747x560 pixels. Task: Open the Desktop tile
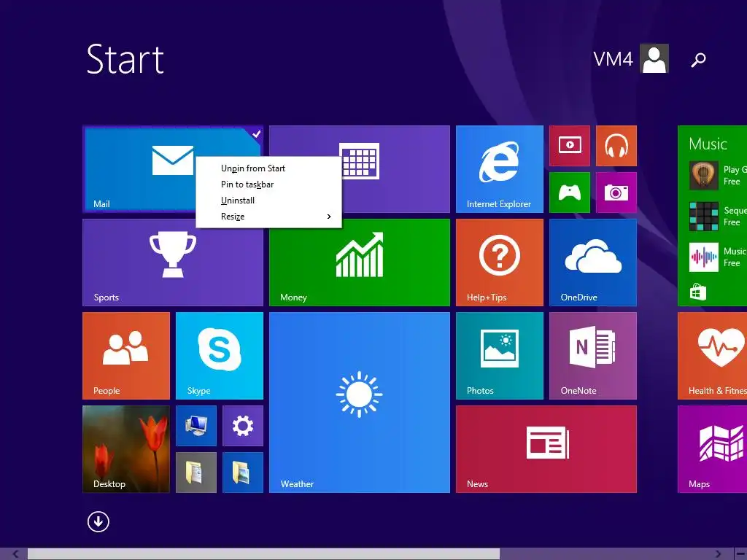[125, 449]
